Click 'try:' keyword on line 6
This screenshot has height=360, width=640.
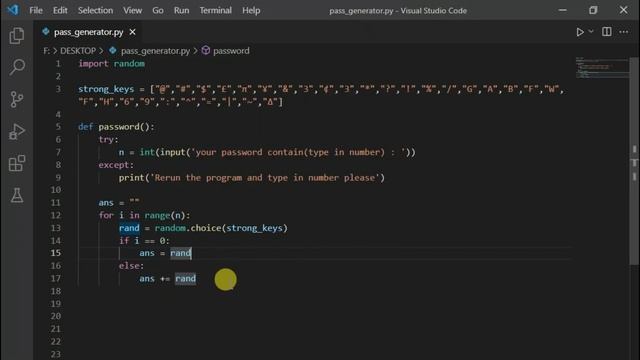[108, 140]
